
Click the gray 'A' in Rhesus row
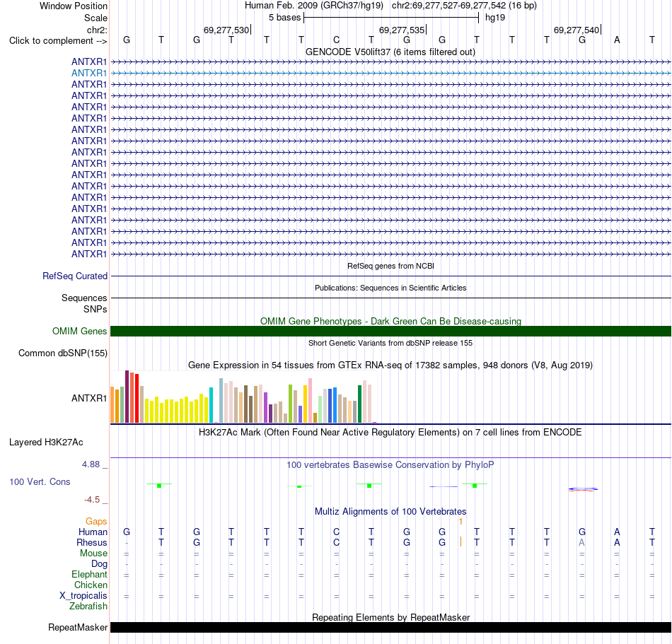(x=581, y=542)
